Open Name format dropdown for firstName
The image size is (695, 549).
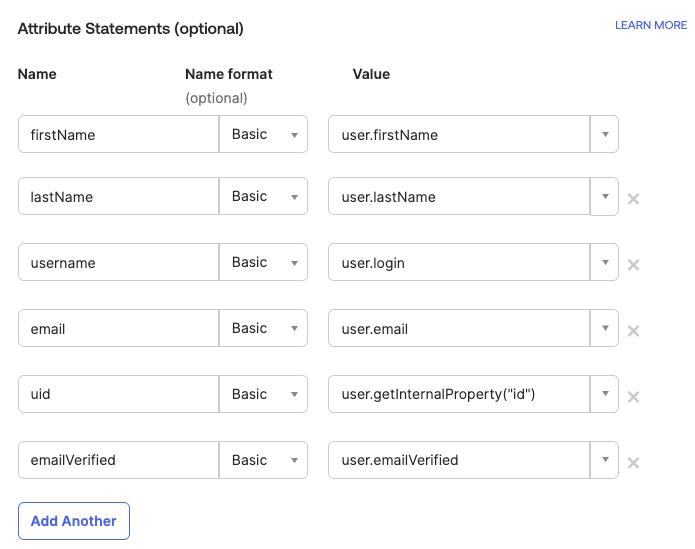click(264, 135)
